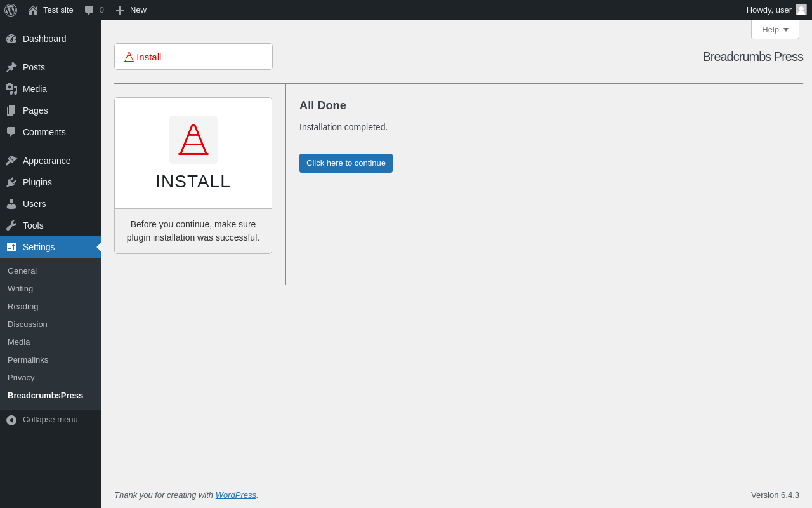This screenshot has height=508, width=812.
Task: Click the Media camera-music icon
Action: (x=11, y=89)
